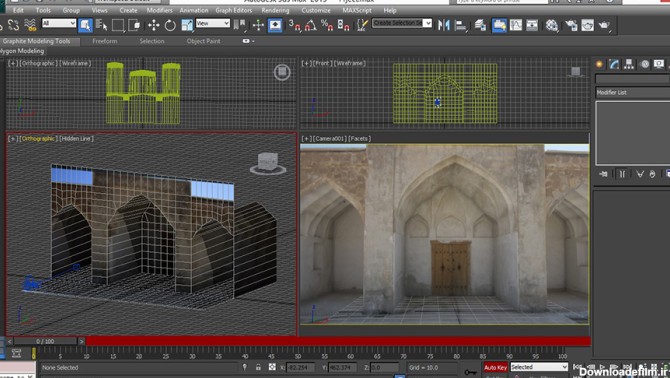Switch to the Freeform ribbon tab
This screenshot has width=670, height=378.
(105, 41)
